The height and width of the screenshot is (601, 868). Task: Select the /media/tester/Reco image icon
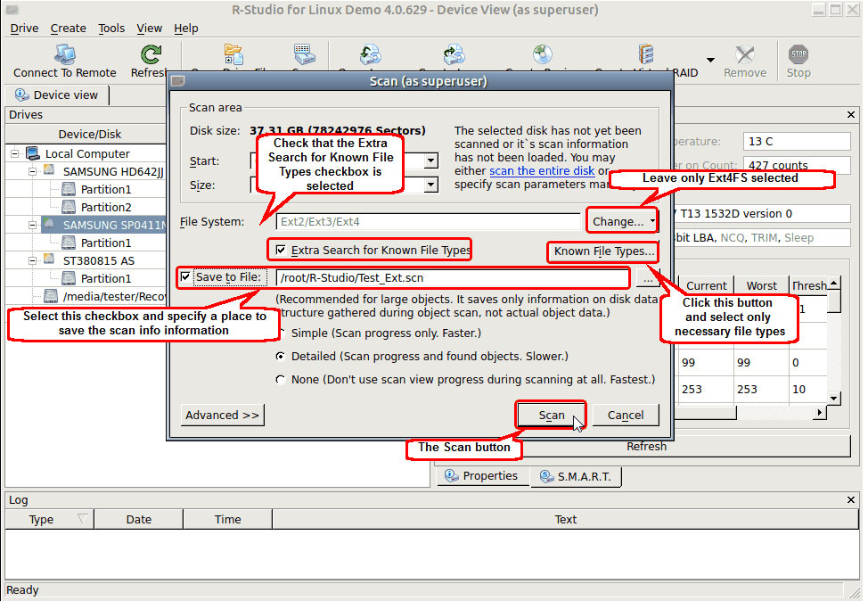51,296
